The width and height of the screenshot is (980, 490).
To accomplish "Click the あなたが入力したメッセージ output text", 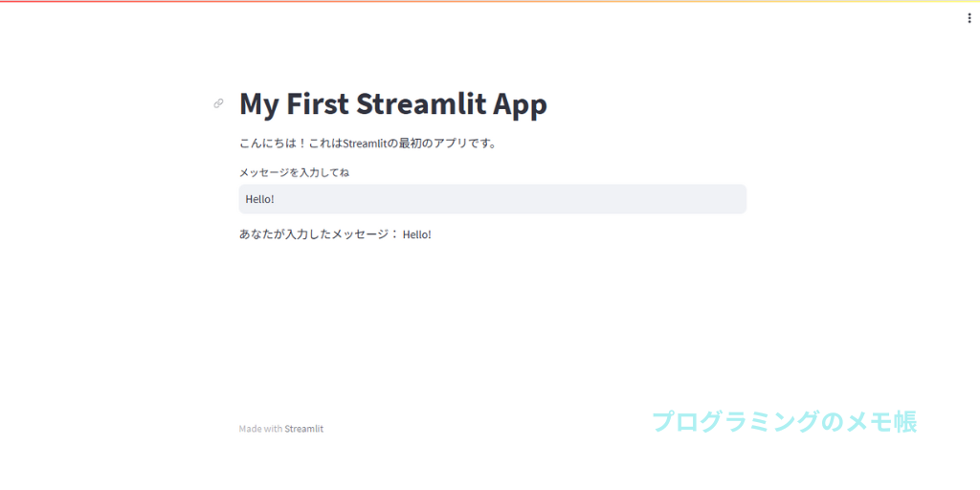I will pos(336,235).
